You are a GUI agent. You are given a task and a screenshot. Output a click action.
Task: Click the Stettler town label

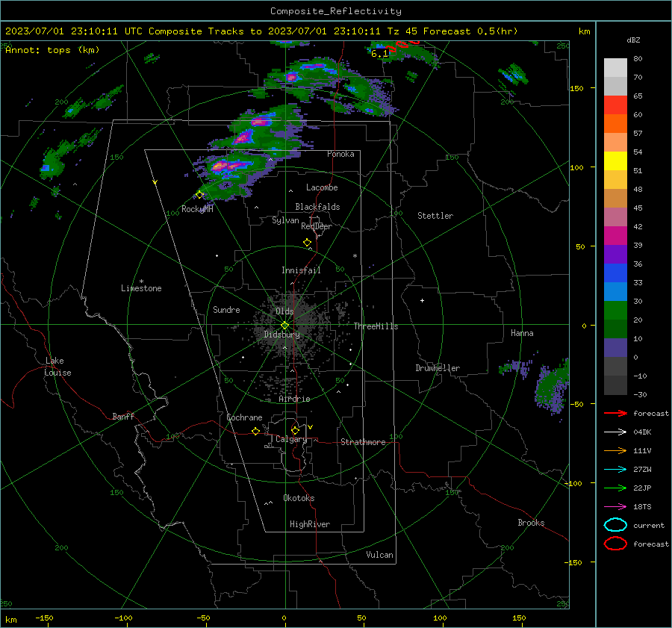coord(435,216)
